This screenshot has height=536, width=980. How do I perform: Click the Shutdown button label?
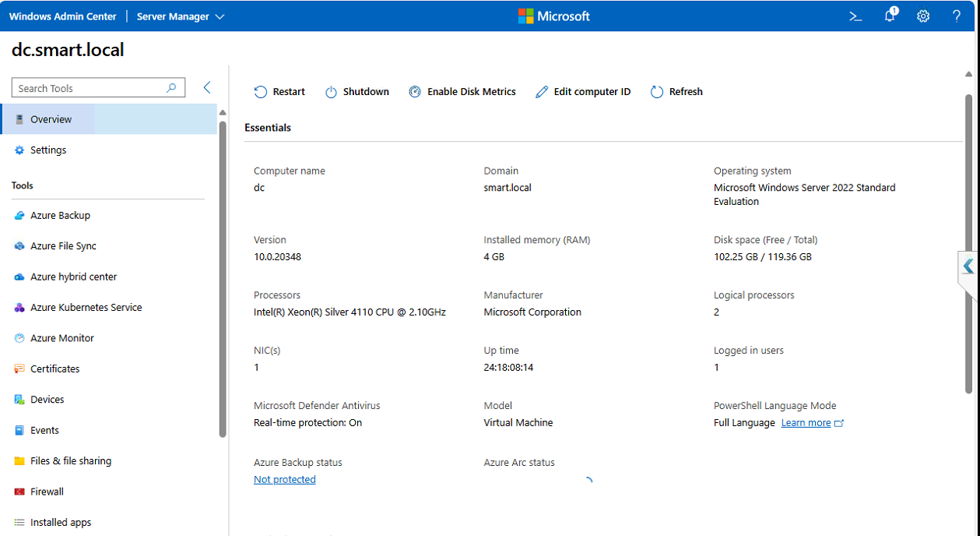click(x=366, y=92)
